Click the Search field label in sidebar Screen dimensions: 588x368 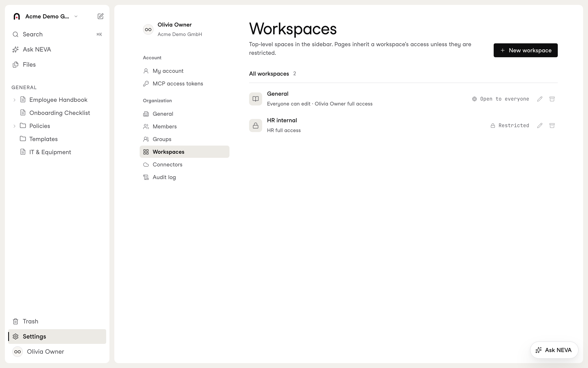pyautogui.click(x=32, y=34)
